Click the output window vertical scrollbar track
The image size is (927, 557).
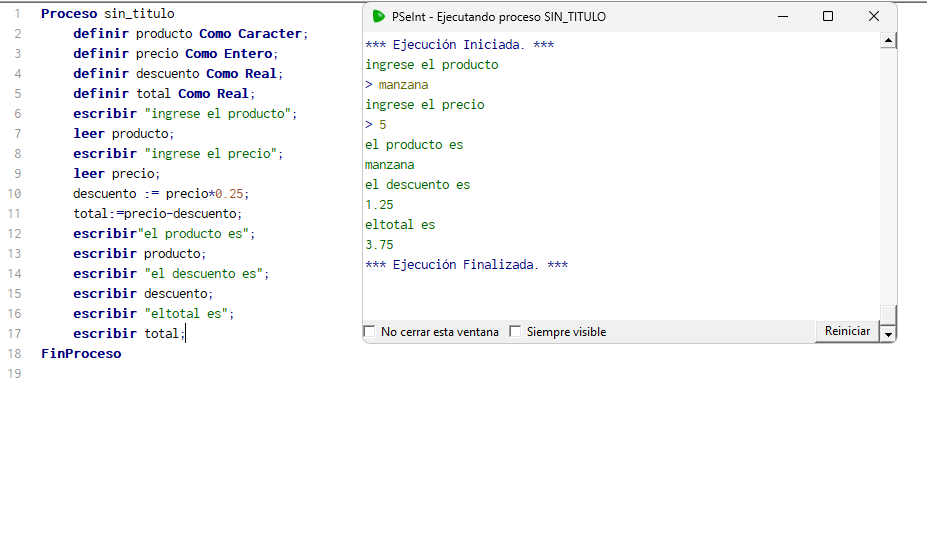[888, 180]
